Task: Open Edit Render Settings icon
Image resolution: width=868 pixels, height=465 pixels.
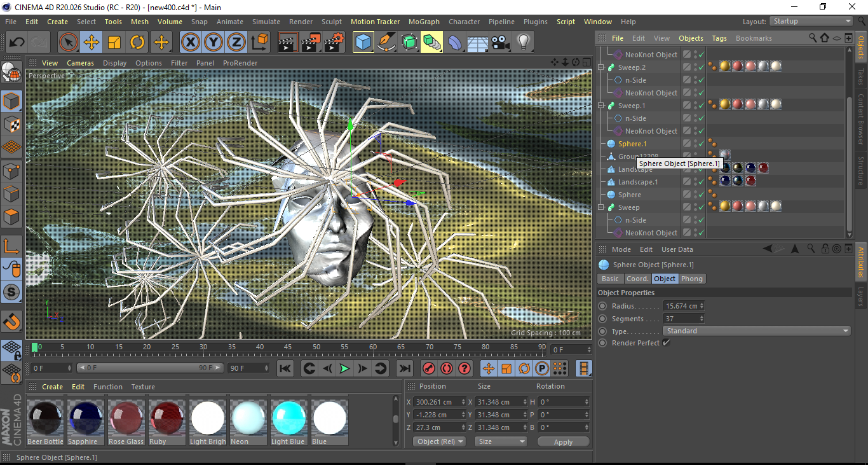Action: [334, 43]
